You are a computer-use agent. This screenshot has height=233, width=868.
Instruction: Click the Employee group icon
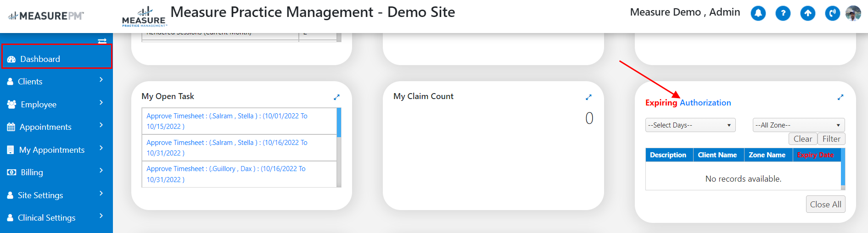11,105
